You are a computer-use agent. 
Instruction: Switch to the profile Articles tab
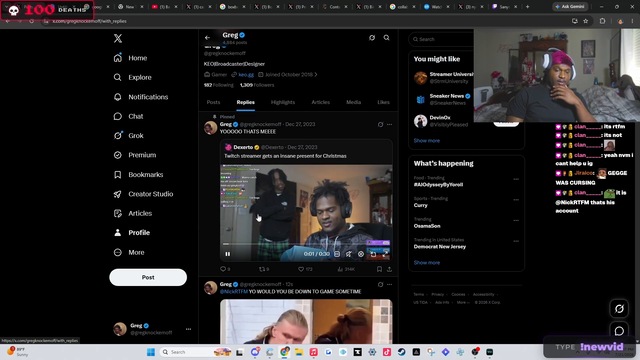(320, 102)
